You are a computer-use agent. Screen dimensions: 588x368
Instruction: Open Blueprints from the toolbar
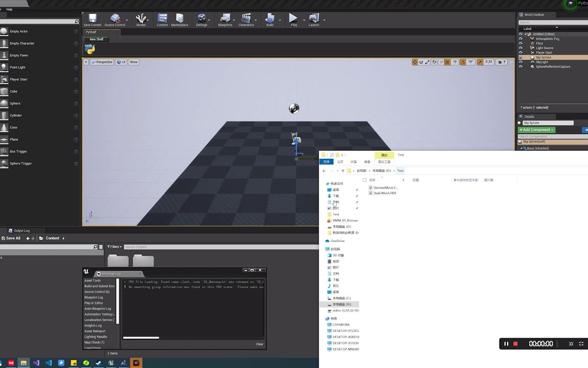tap(225, 20)
